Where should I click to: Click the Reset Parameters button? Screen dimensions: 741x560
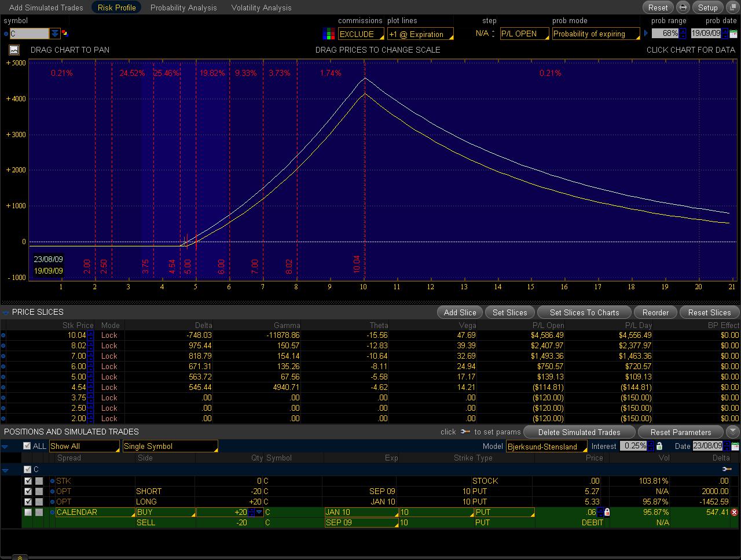[681, 432]
